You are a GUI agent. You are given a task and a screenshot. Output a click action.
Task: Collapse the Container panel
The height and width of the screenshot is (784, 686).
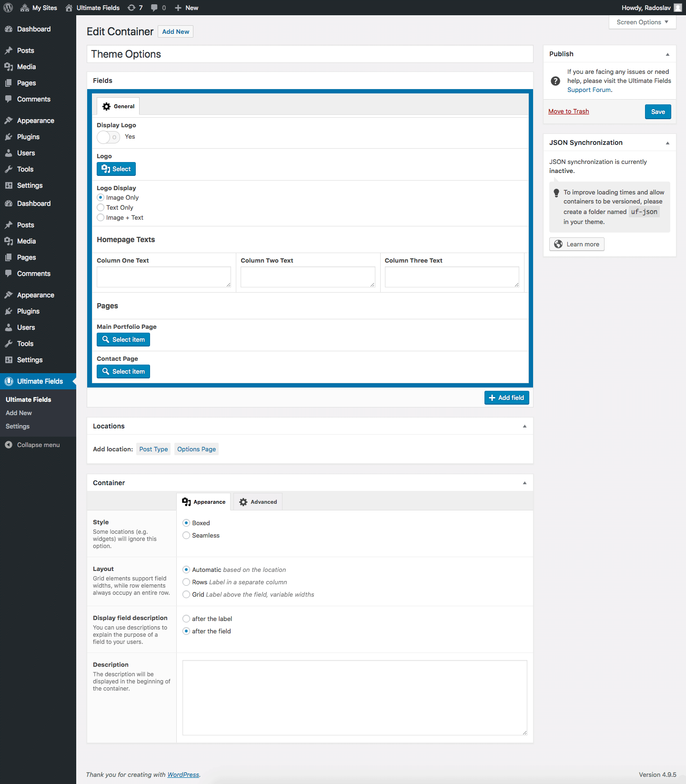[x=525, y=483]
